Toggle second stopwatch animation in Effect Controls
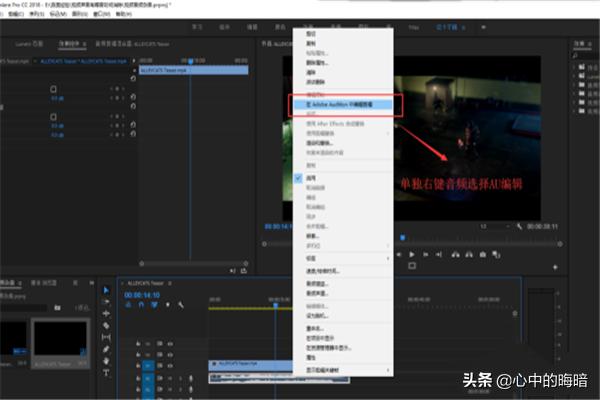The width and height of the screenshot is (600, 400). 53,117
